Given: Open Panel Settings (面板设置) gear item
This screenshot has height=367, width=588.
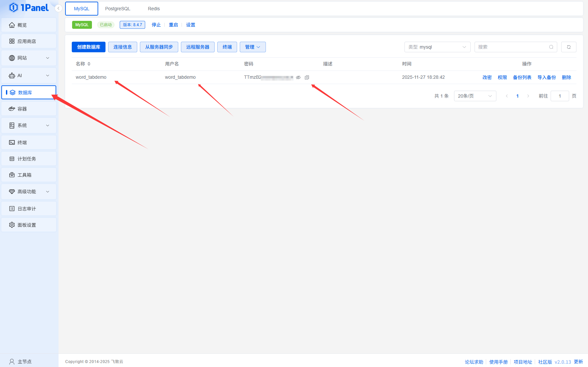Looking at the screenshot, I should point(29,225).
